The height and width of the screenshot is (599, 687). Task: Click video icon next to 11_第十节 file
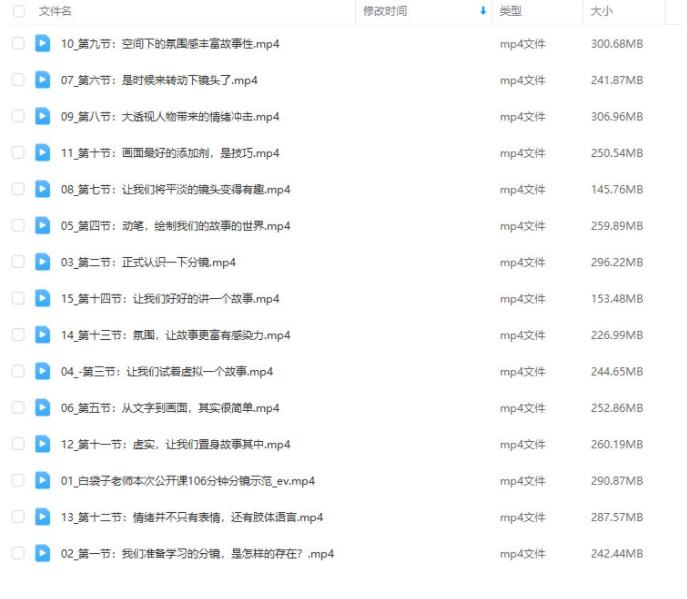(x=42, y=153)
